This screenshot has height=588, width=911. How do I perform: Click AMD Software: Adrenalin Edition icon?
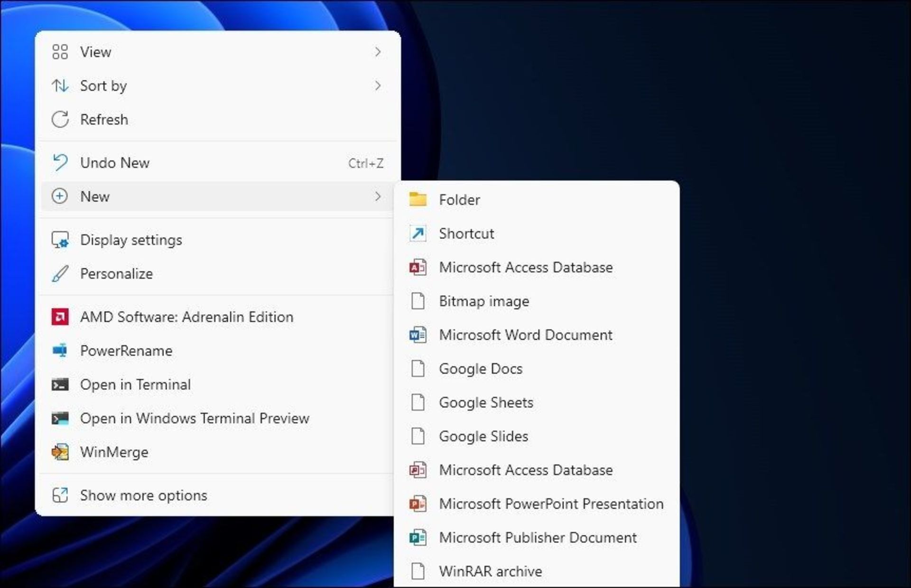coord(59,316)
